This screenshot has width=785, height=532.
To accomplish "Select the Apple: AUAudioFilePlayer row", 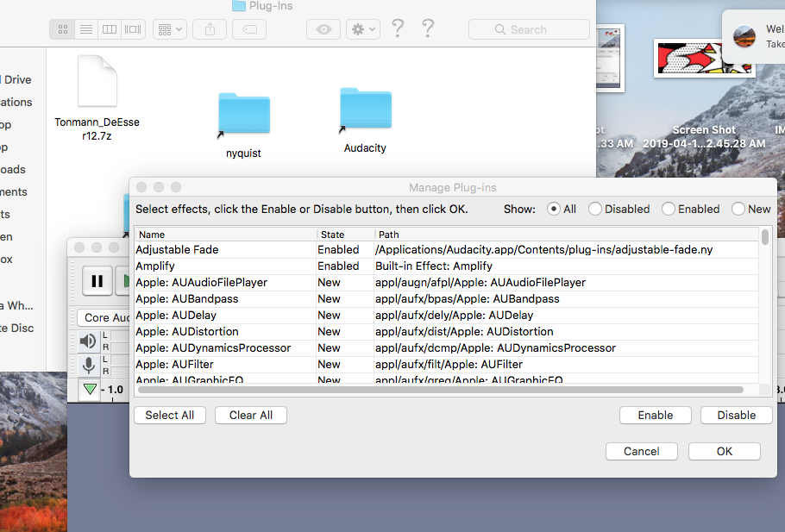I will point(447,283).
